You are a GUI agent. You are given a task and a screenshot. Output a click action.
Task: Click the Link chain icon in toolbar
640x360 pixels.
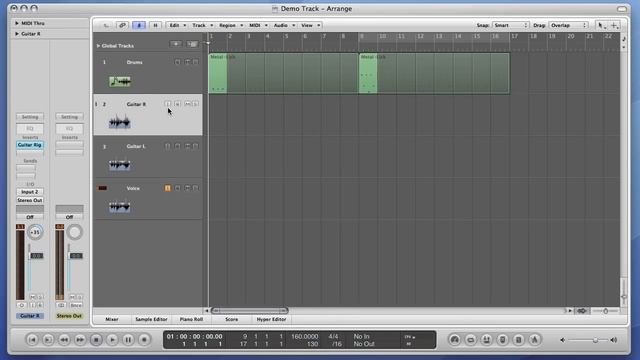click(x=122, y=25)
